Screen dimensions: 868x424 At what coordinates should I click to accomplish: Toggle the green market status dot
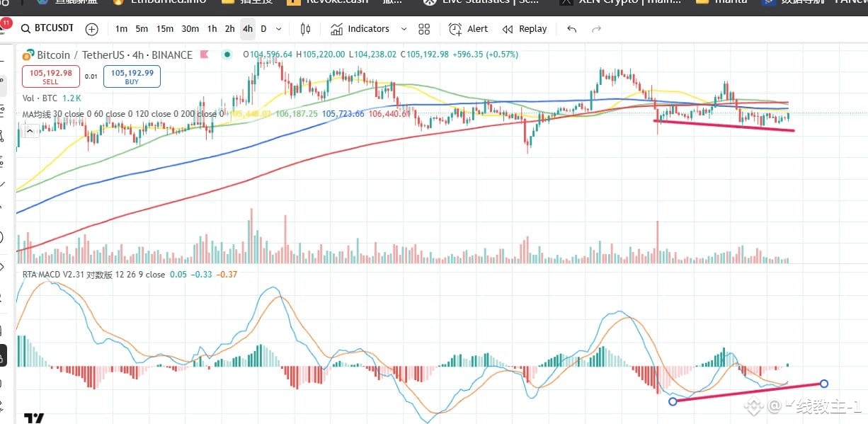(227, 55)
